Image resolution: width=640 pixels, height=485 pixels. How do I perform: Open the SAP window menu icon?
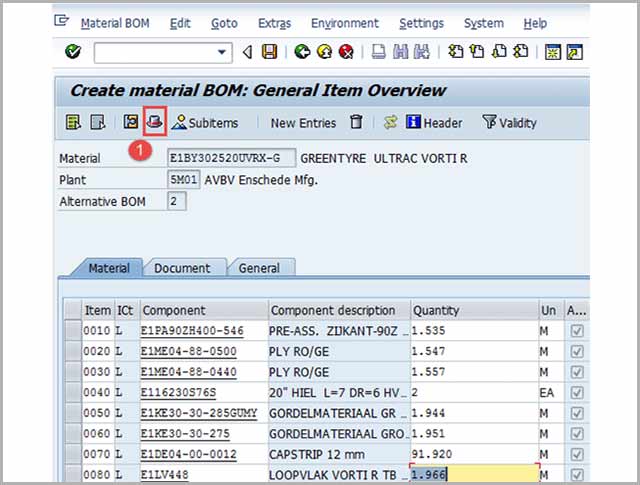point(61,20)
